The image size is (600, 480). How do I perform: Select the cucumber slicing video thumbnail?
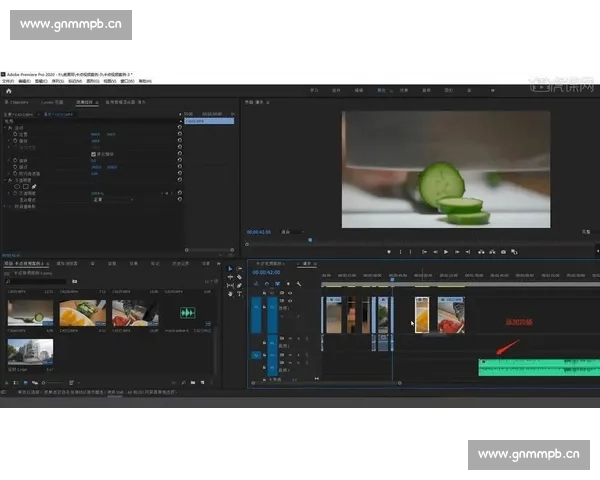(x=29, y=312)
